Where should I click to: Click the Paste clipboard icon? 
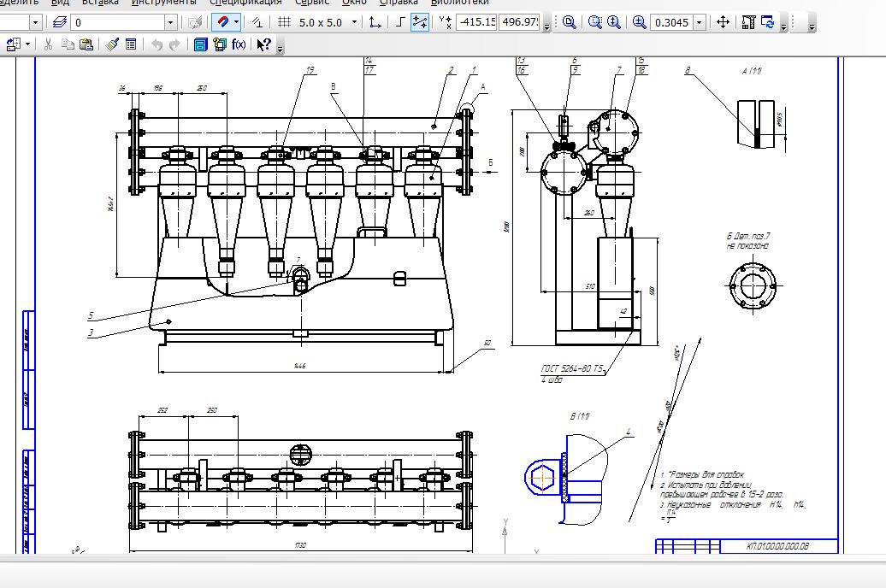(x=86, y=44)
